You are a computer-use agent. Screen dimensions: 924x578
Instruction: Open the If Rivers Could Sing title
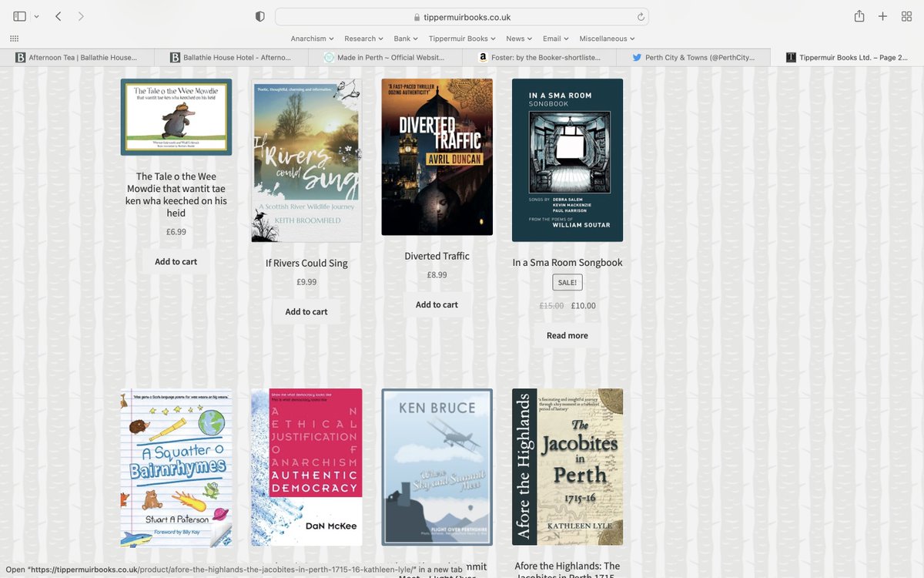(x=306, y=263)
